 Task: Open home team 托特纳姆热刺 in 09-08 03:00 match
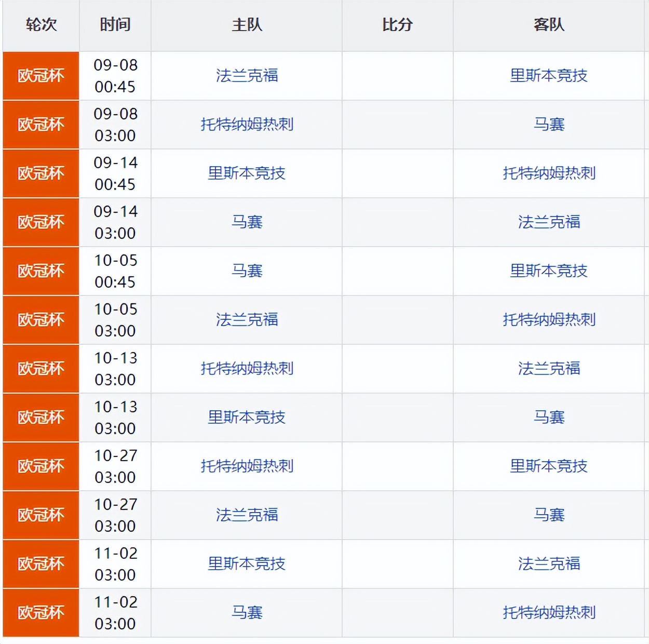point(247,125)
